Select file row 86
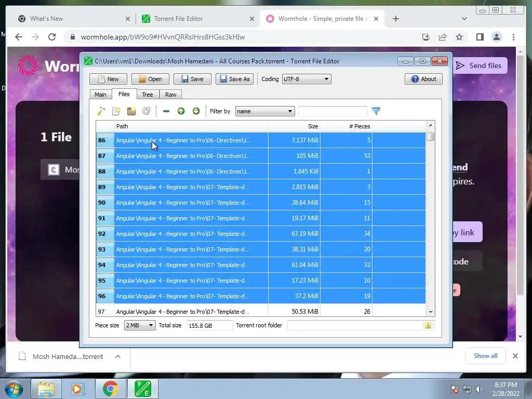Image resolution: width=532 pixels, height=399 pixels. 261,140
